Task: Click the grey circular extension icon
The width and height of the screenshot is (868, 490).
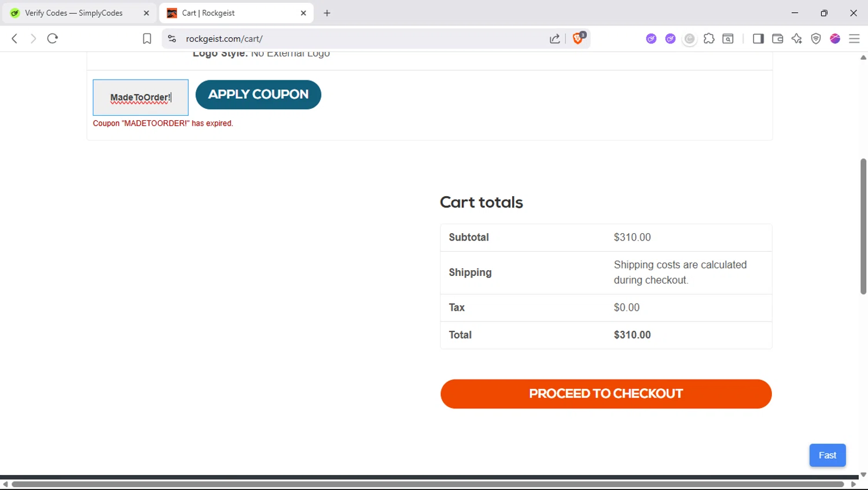Action: [690, 39]
